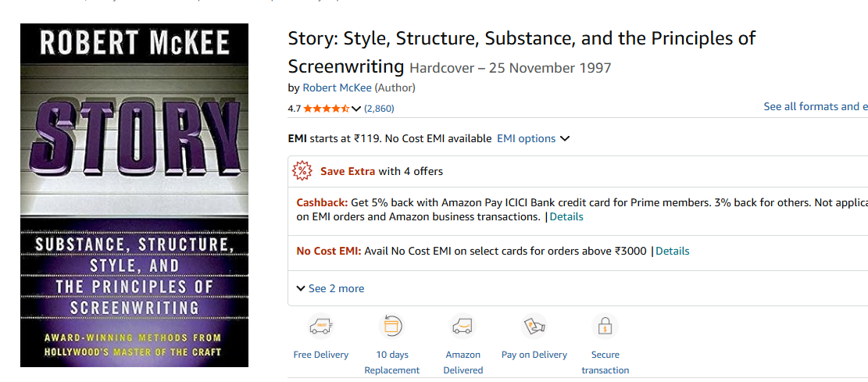Click the Secure transaction lock icon
Viewport: 868px width, 382px height.
point(605,326)
